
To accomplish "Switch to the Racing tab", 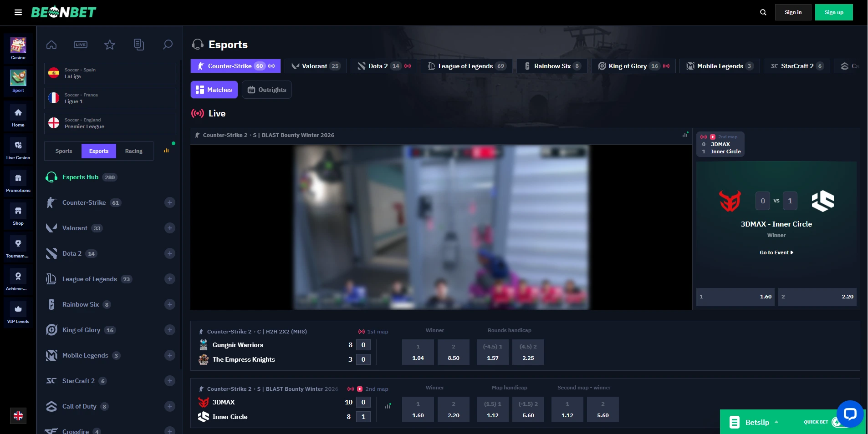I will click(x=134, y=151).
